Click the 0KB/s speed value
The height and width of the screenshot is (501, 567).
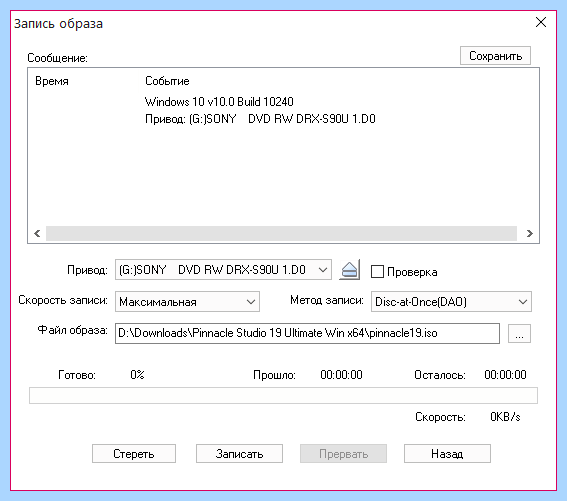(505, 417)
